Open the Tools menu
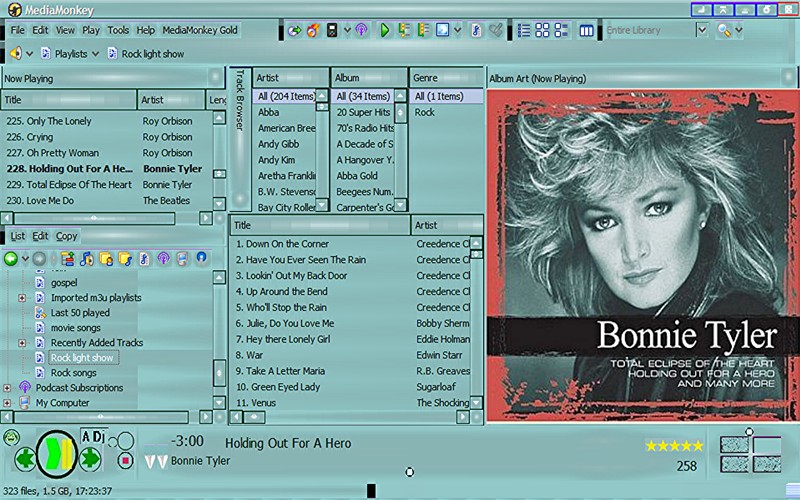800x500 pixels. [118, 30]
